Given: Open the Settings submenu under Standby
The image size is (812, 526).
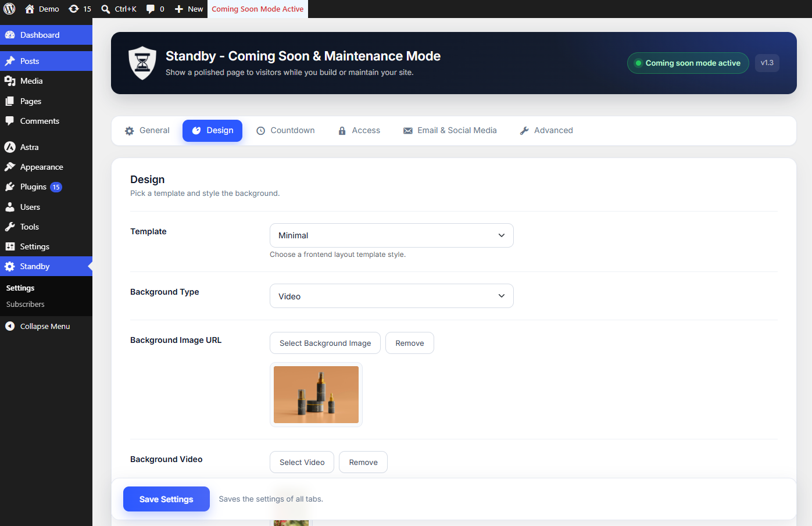Looking at the screenshot, I should pyautogui.click(x=20, y=288).
